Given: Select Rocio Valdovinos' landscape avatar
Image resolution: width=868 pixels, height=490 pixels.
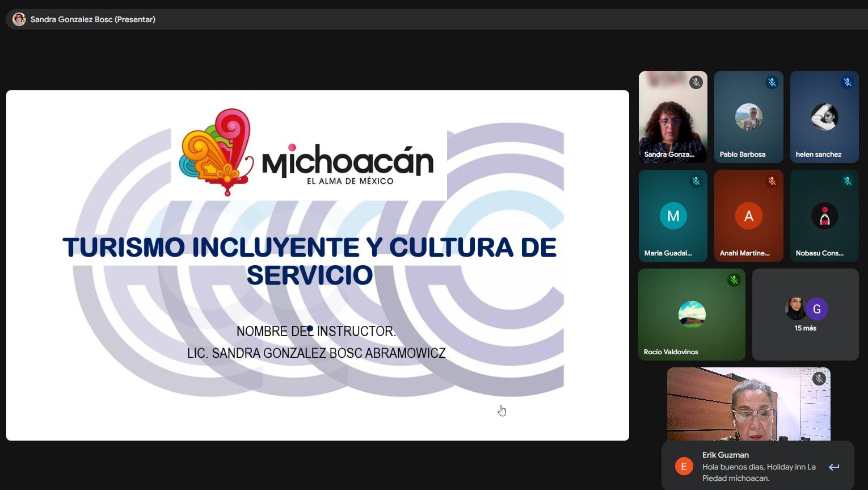Looking at the screenshot, I should (692, 315).
